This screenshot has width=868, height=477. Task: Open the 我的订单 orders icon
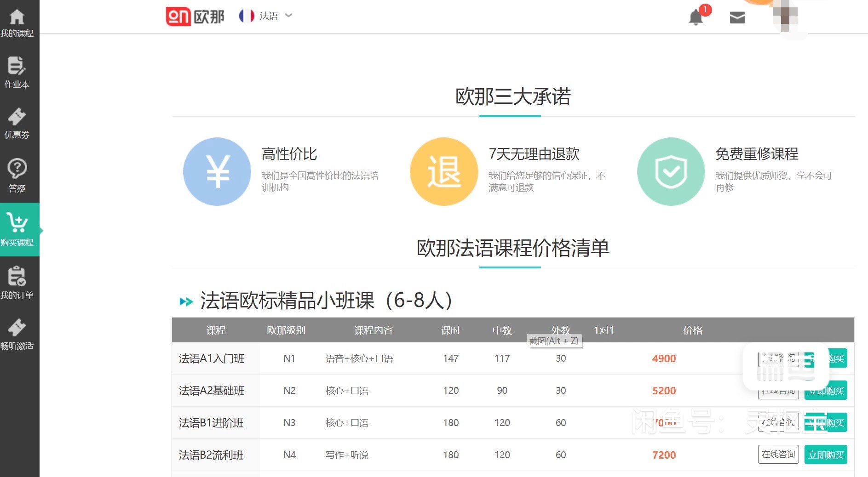(17, 276)
